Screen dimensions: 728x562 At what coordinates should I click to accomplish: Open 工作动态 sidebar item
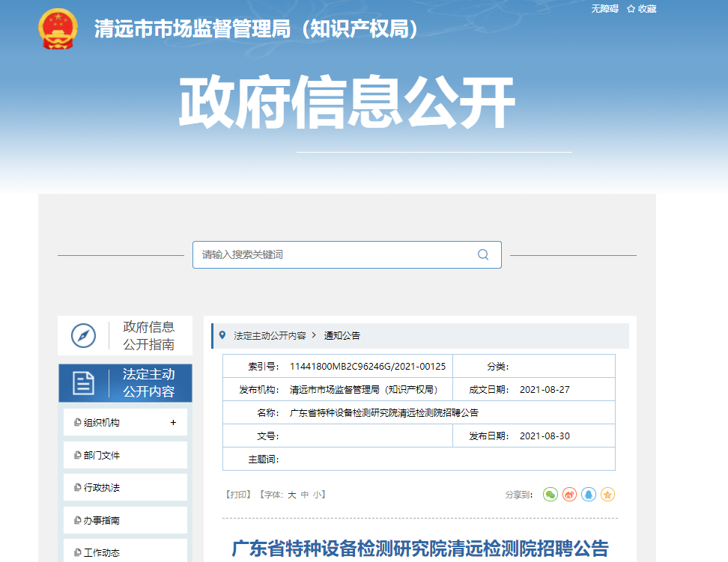pyautogui.click(x=125, y=551)
